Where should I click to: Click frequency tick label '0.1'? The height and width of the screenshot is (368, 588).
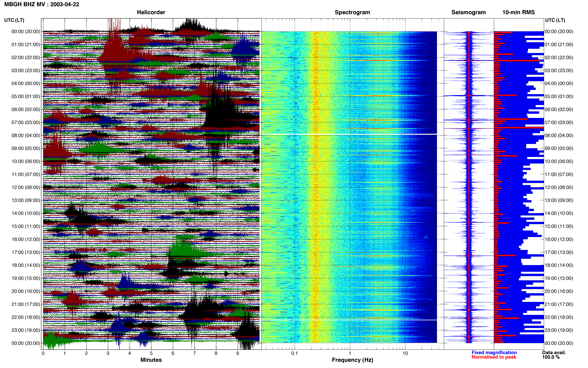point(295,353)
